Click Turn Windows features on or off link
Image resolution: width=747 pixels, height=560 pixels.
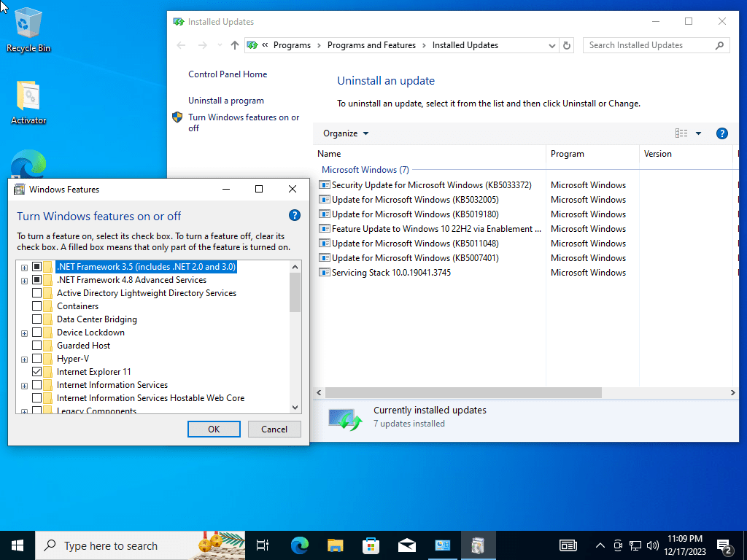click(x=244, y=122)
